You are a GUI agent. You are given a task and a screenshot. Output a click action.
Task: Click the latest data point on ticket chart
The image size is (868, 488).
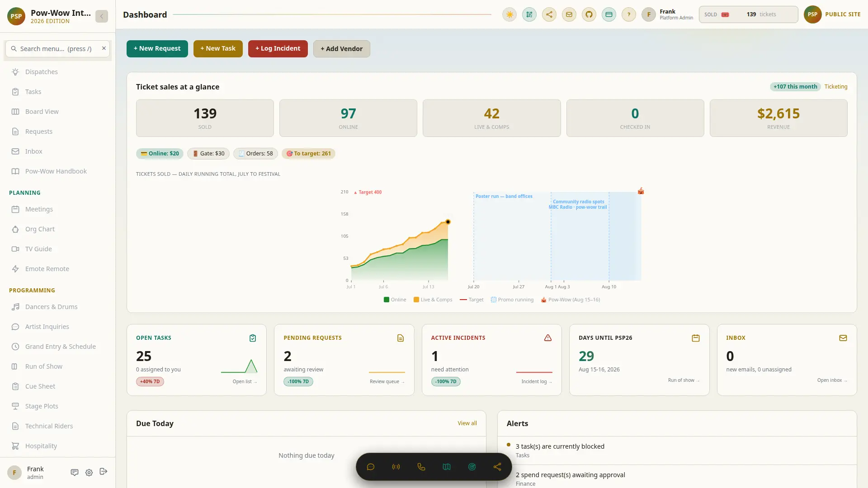click(448, 222)
